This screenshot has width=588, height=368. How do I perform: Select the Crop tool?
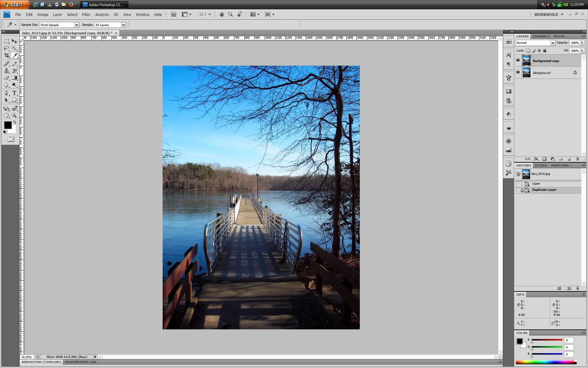(x=6, y=56)
